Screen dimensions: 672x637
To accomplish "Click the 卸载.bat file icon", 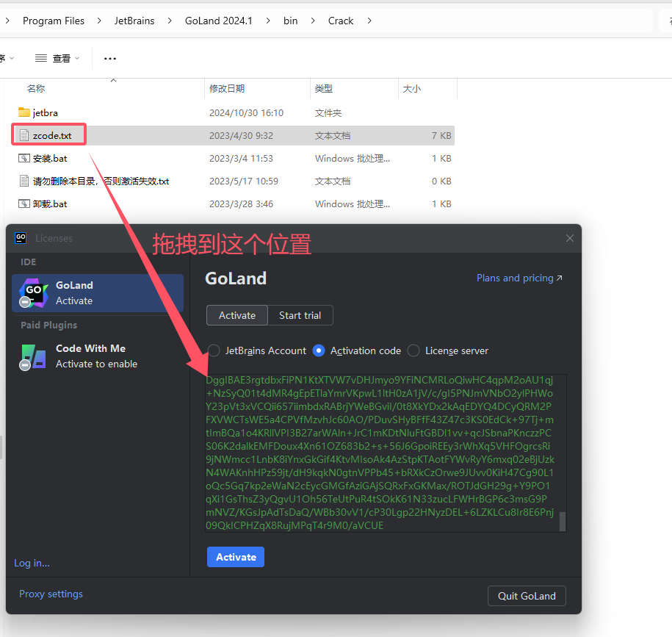I will [24, 204].
